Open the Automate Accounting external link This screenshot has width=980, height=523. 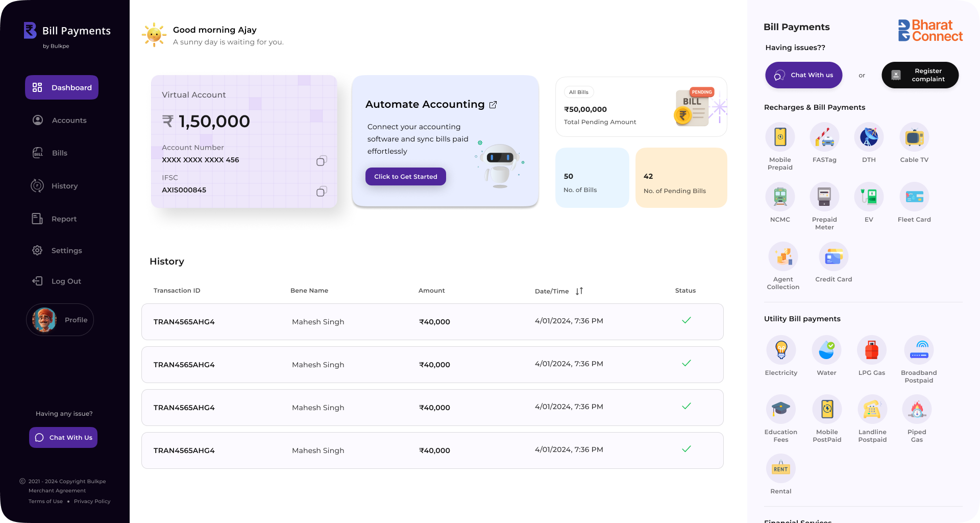pos(493,104)
